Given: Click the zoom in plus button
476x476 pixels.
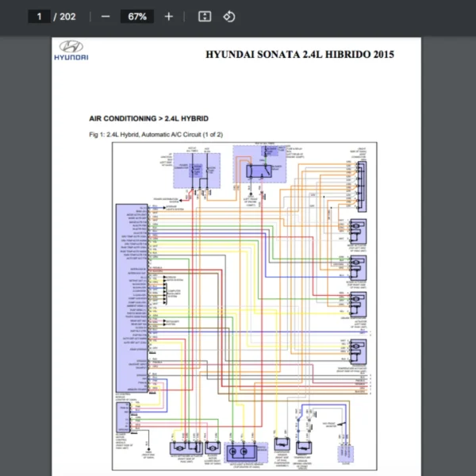Looking at the screenshot, I should tap(168, 17).
